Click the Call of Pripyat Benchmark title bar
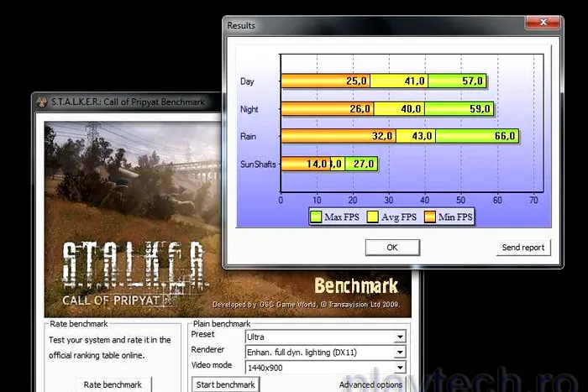Screen dimensions: 588x392 pos(128,102)
